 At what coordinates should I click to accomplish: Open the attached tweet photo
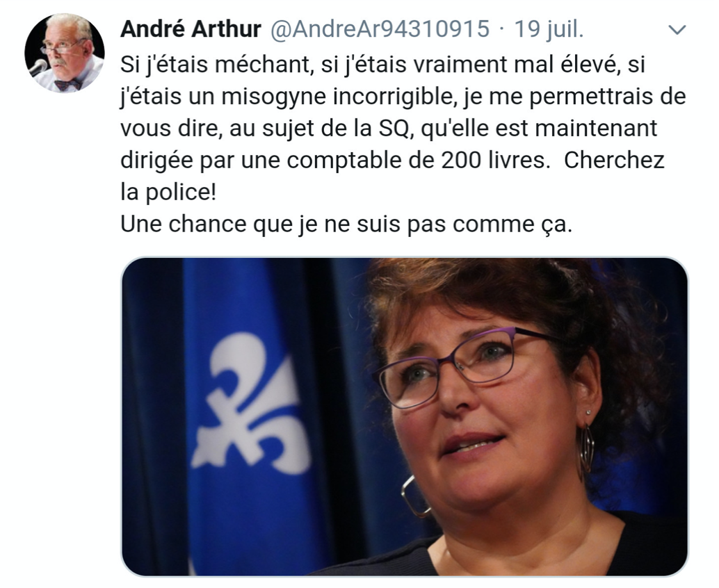pyautogui.click(x=405, y=416)
